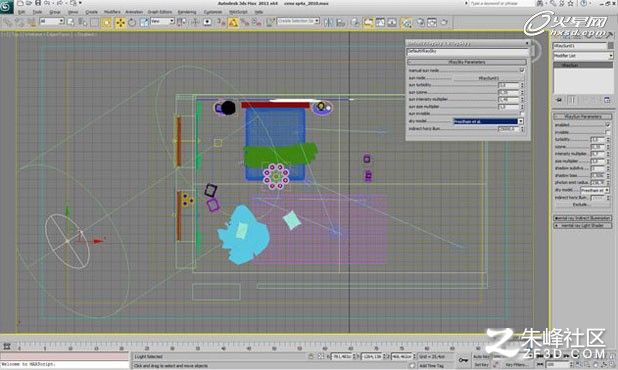
Task: Toggle the Angle Snap tool
Action: click(x=233, y=22)
